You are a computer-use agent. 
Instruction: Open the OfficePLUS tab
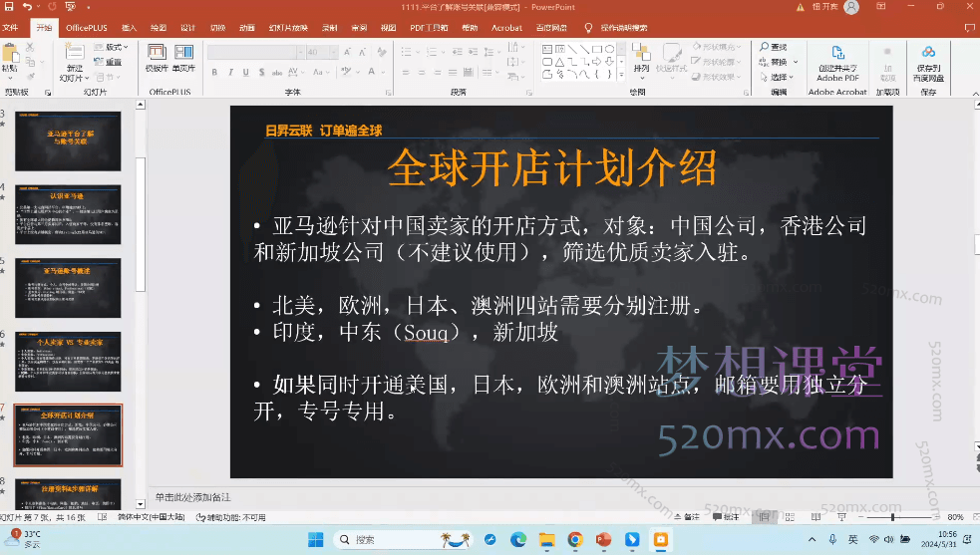(x=87, y=28)
